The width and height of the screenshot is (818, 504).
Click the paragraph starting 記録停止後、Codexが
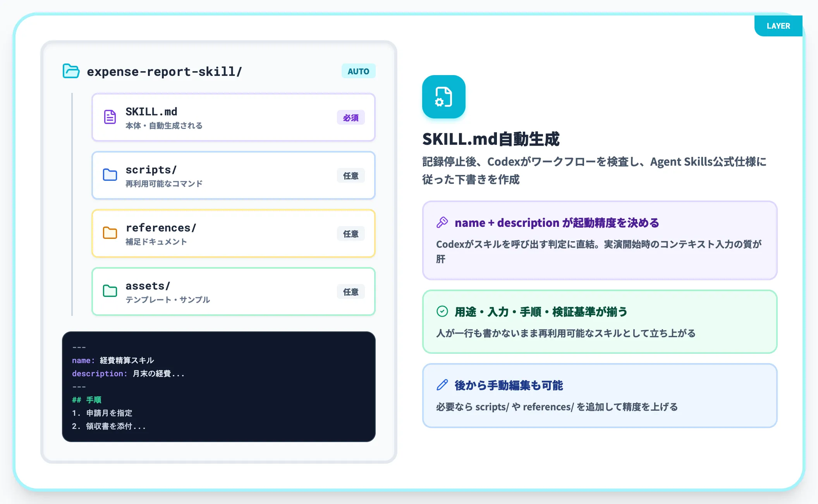click(594, 170)
